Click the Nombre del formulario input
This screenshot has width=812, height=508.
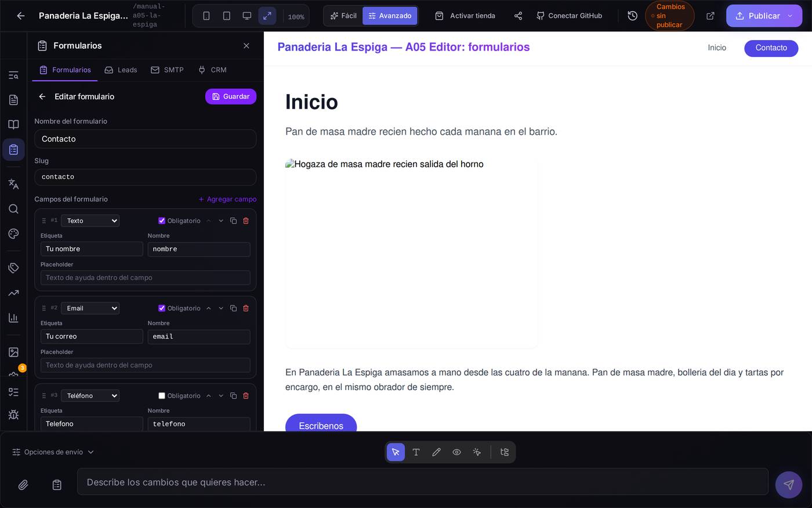[146, 139]
